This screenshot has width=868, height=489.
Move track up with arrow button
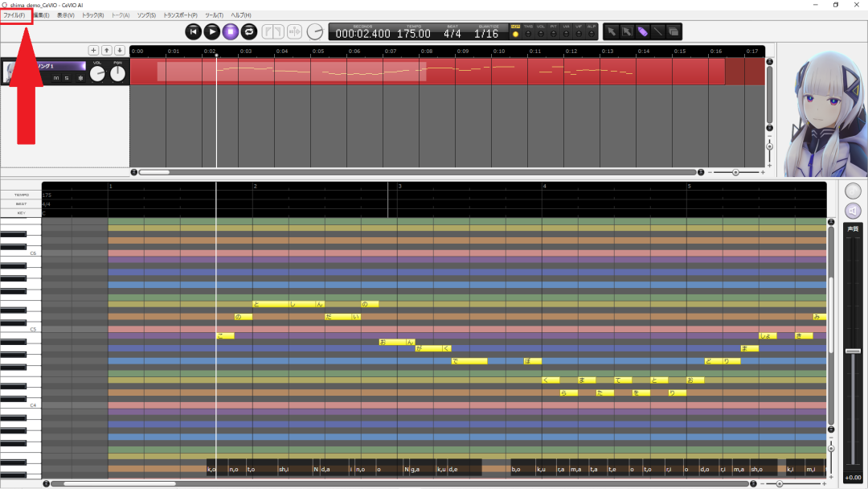(x=107, y=51)
